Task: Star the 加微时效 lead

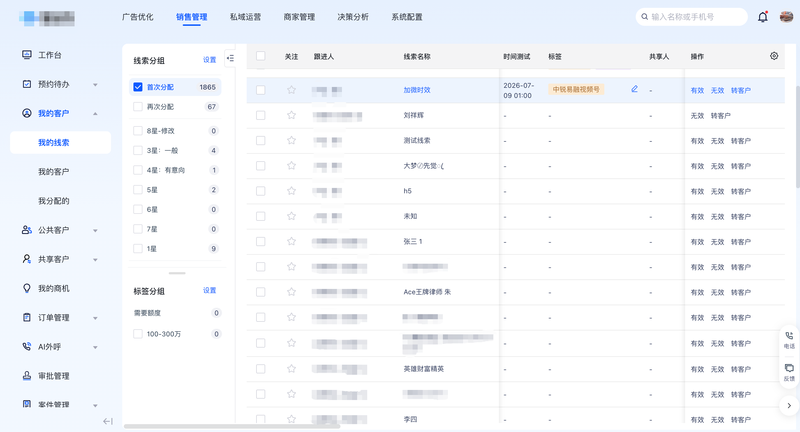Action: point(291,90)
